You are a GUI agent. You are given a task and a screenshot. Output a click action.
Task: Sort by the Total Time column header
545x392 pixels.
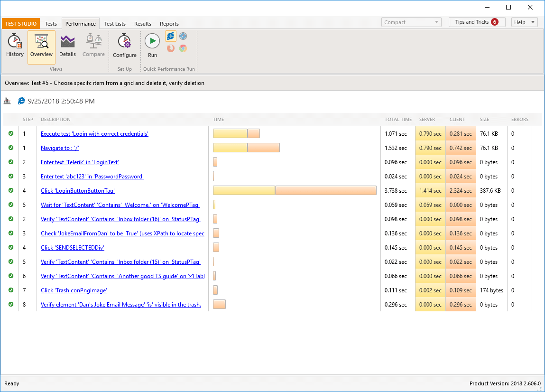tap(398, 120)
